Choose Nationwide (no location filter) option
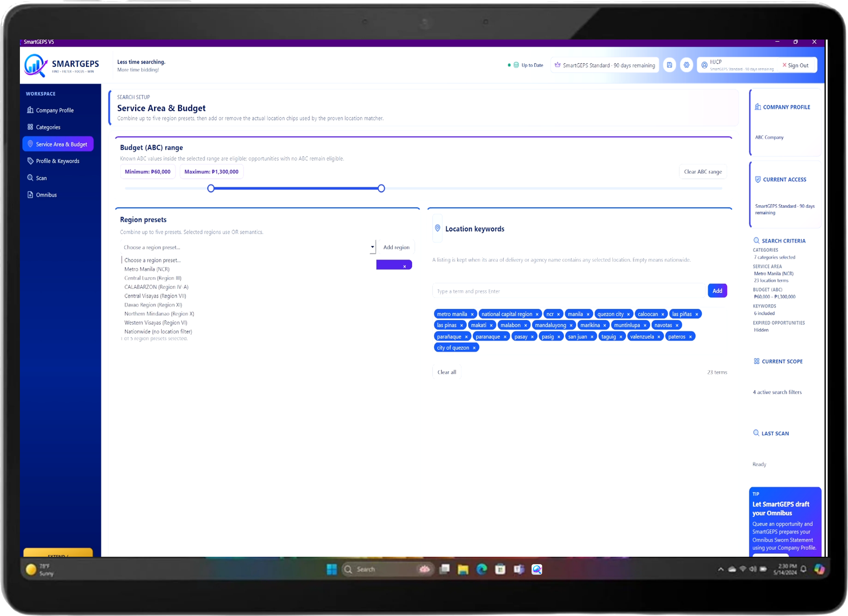 click(158, 332)
